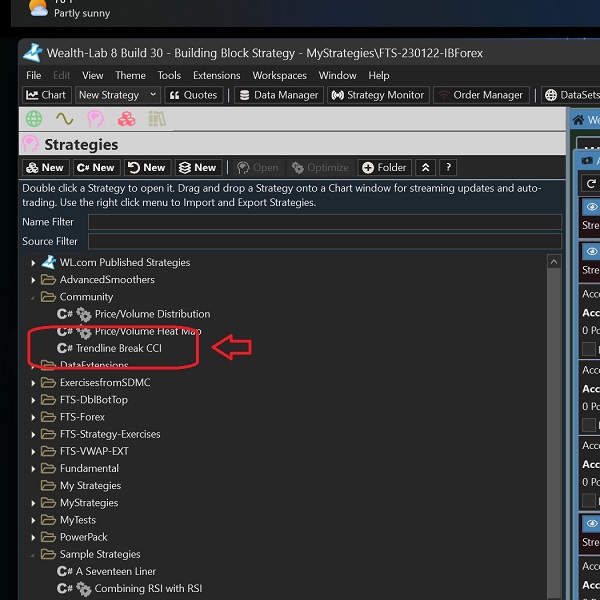Create a new rotation strategy with circular arrow

click(148, 168)
